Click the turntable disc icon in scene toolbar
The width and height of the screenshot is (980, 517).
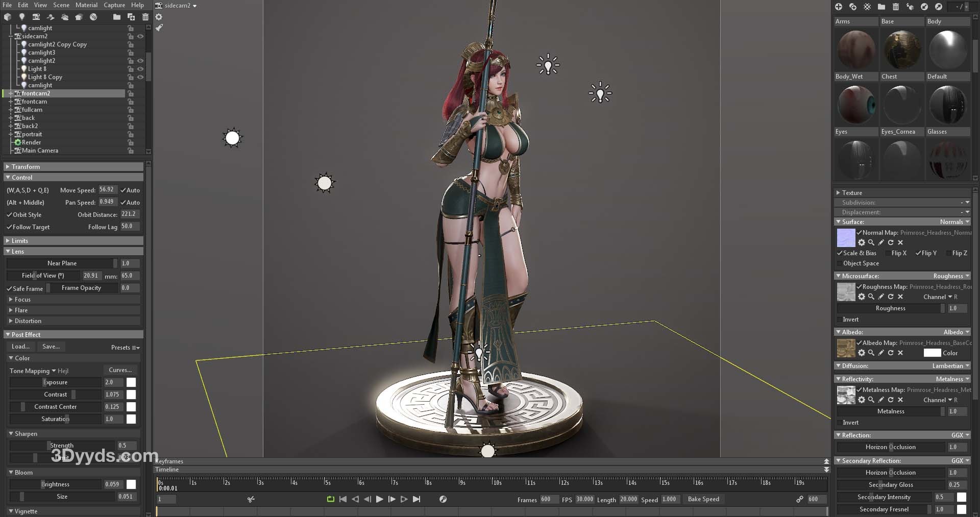coord(93,17)
